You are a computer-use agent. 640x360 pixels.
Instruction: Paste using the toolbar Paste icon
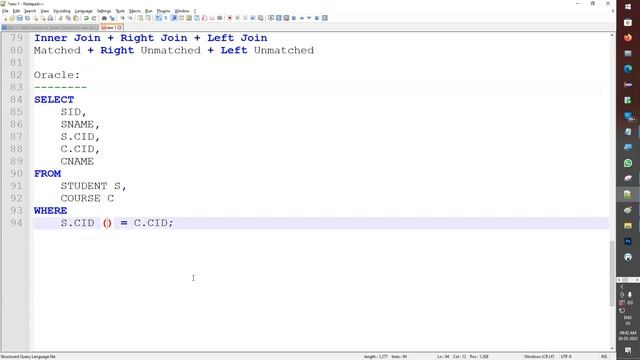[76, 18]
